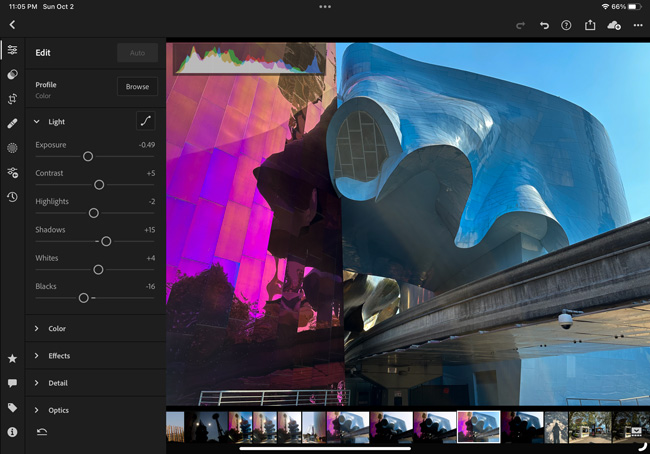Click the Browse profile button
Image resolution: width=650 pixels, height=454 pixels.
[137, 87]
